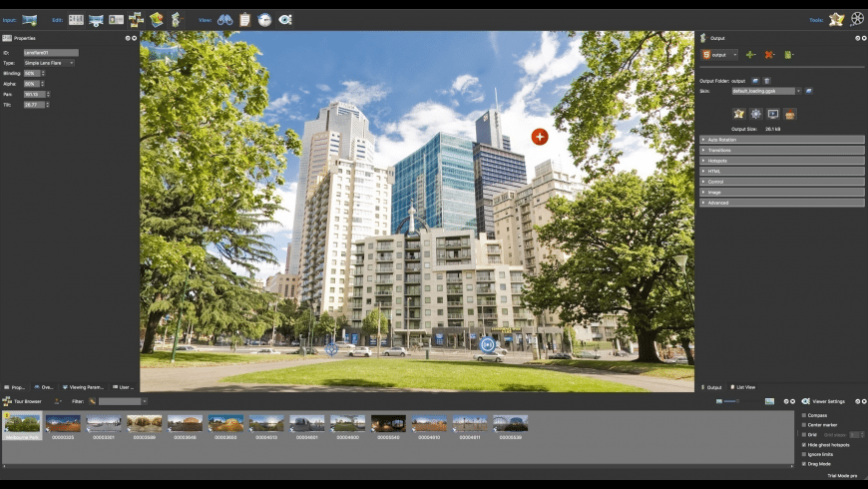Switch to the User Data tab
The image size is (868, 489).
point(123,387)
